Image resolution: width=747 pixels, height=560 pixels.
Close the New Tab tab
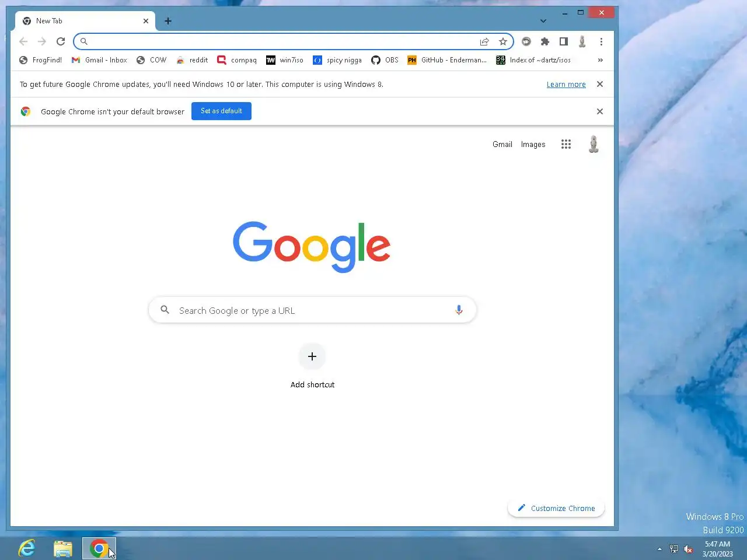pyautogui.click(x=146, y=21)
